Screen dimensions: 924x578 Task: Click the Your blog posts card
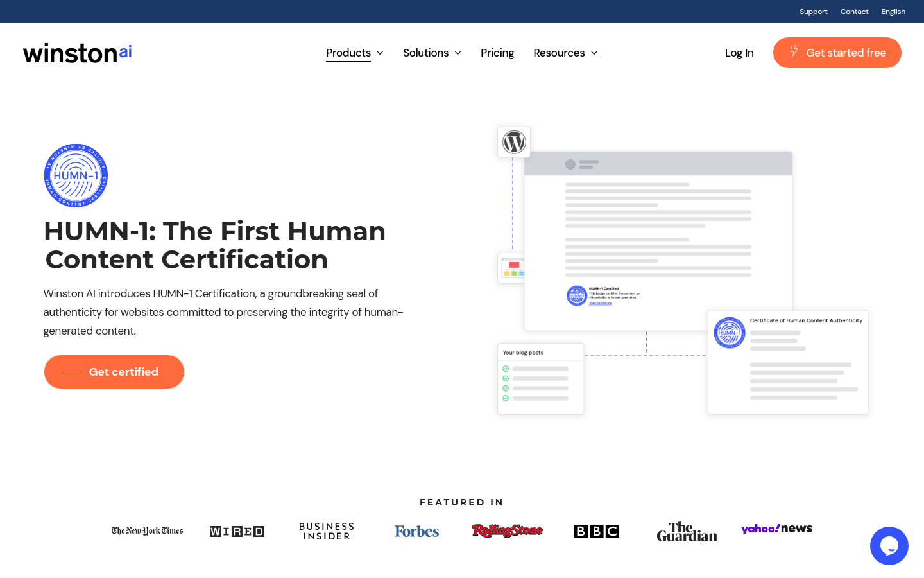click(x=541, y=379)
